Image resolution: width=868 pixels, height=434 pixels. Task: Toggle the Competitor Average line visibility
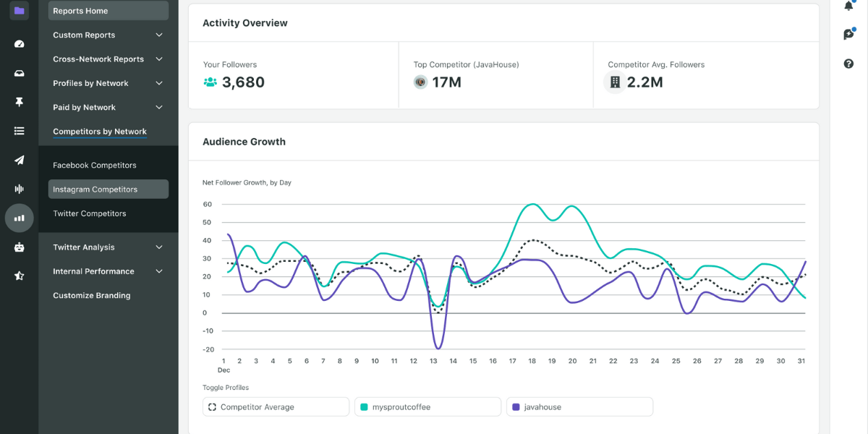point(276,407)
